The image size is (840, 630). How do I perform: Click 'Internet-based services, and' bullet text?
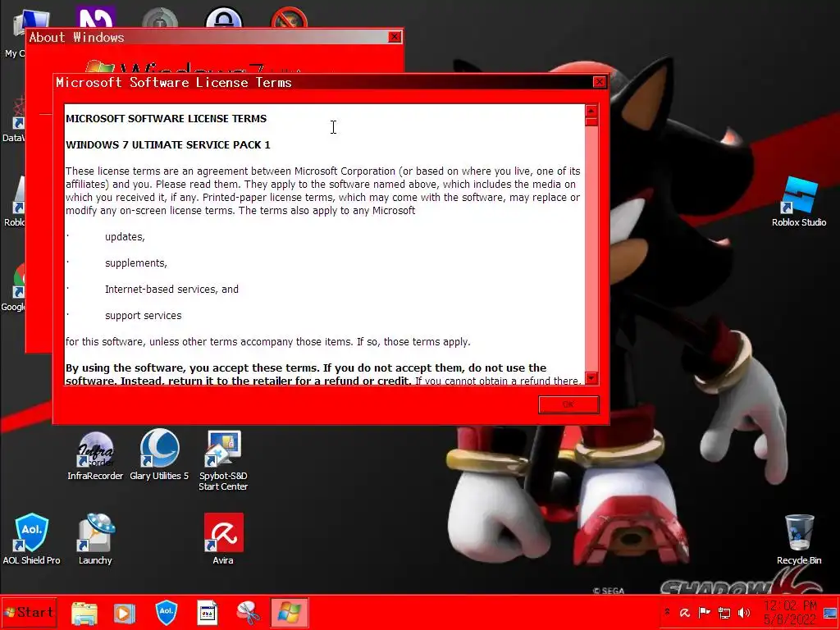pyautogui.click(x=171, y=290)
